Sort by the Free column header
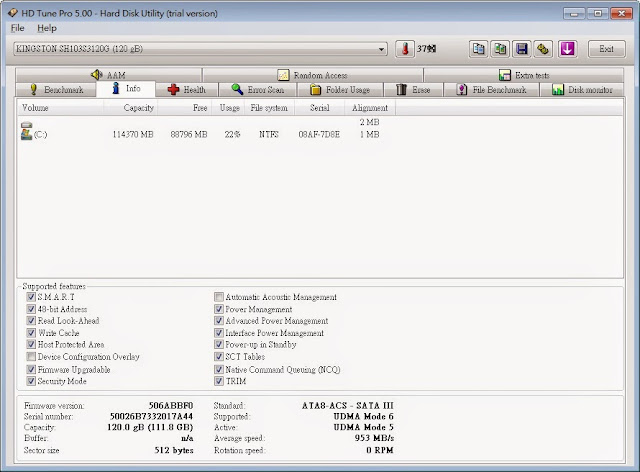This screenshot has width=640, height=472. 184,108
